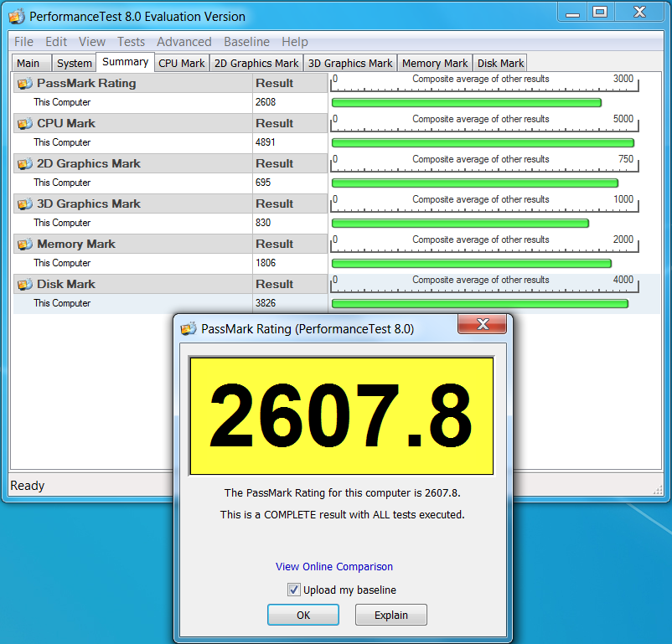This screenshot has height=644, width=672.
Task: Select the 3D Graphics result value 830
Action: (x=263, y=223)
